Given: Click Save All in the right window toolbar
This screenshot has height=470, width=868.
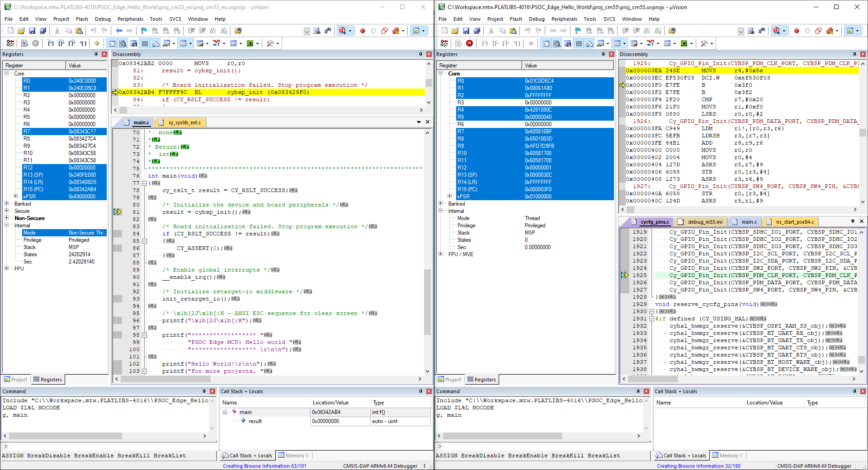Looking at the screenshot, I should coord(477,31).
